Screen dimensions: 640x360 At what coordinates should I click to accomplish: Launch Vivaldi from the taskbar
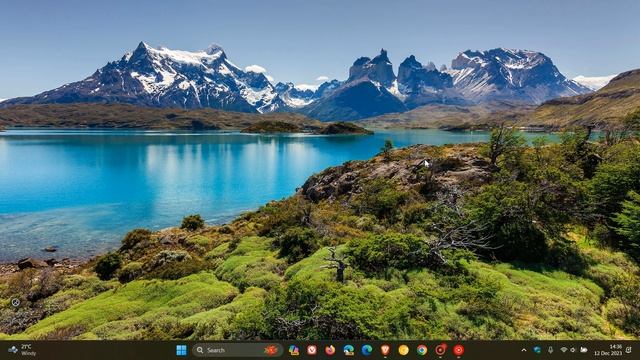(312, 350)
